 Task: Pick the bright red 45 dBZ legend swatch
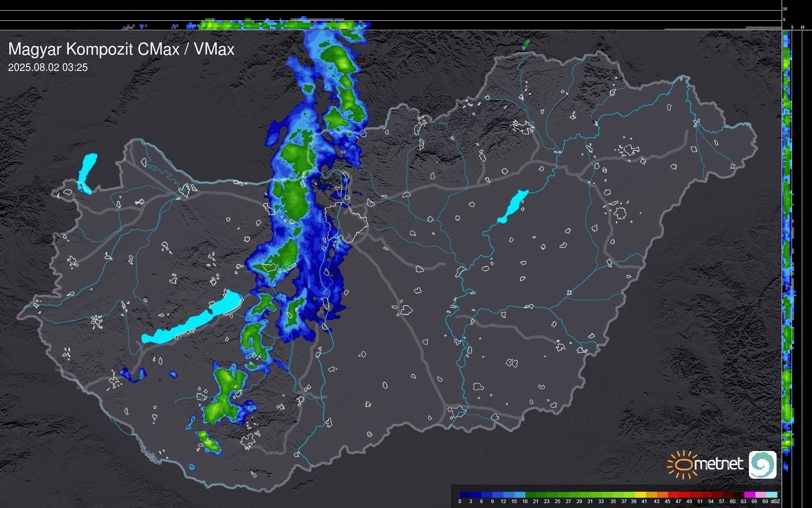673,495
